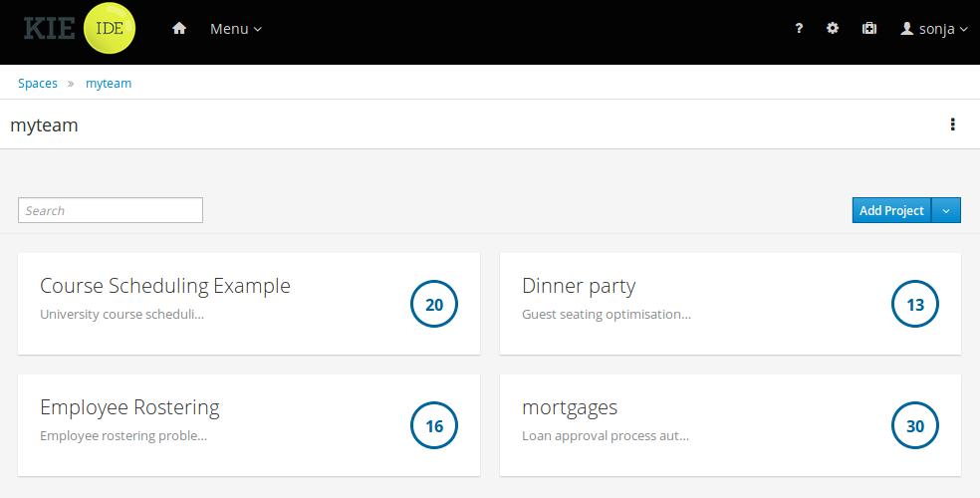Open the help question mark icon
Image resolution: width=980 pixels, height=498 pixels.
pyautogui.click(x=799, y=29)
